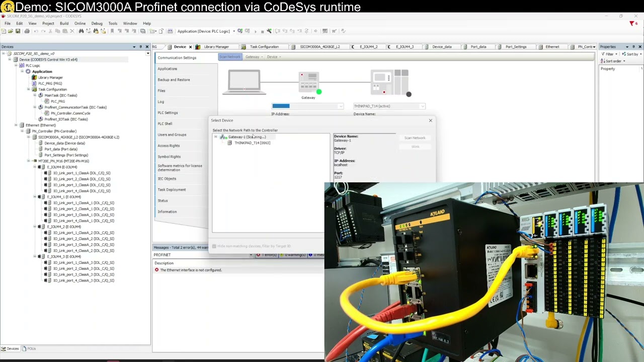Collapse the MT20E_PN_M16 tree node

pos(28,161)
